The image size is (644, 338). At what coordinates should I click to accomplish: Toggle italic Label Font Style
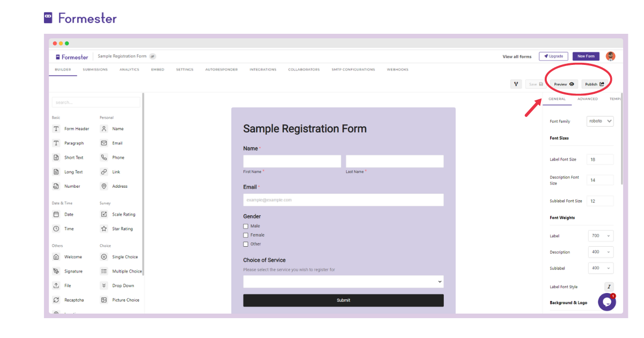point(609,286)
